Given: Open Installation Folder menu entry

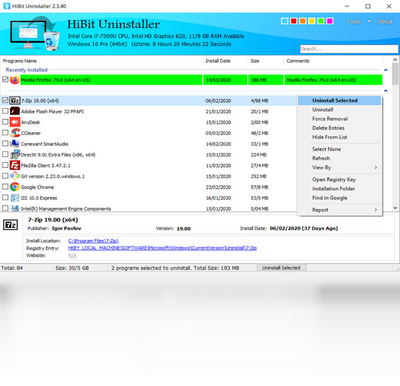Looking at the screenshot, I should click(339, 189).
